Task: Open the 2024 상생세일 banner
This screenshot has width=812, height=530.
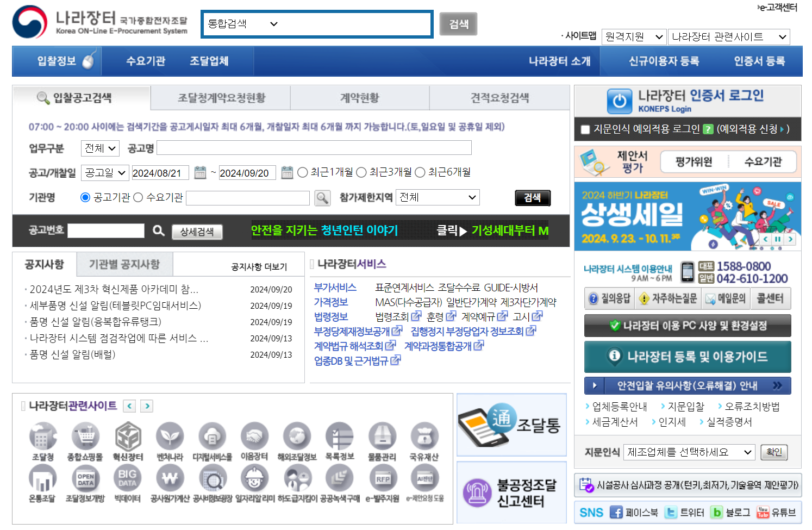Action: click(x=688, y=216)
